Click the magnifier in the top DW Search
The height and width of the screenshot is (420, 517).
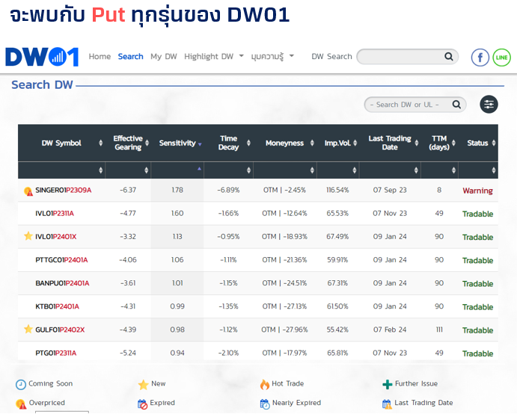click(x=449, y=56)
